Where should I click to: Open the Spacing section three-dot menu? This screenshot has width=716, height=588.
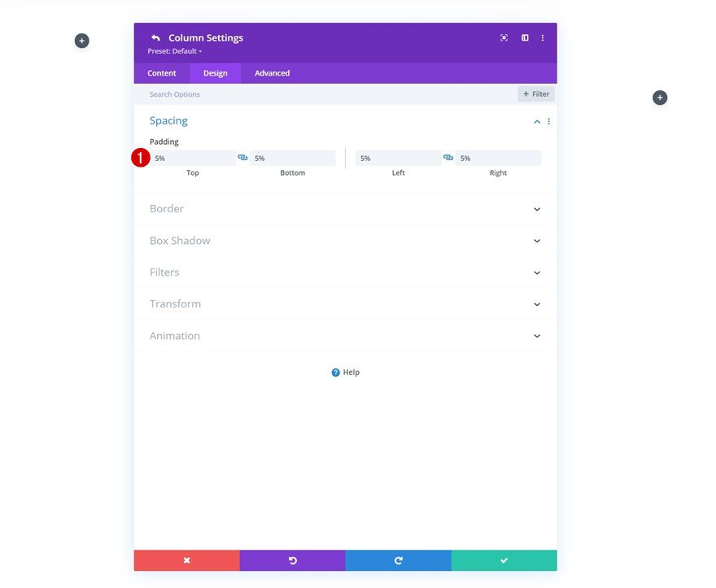click(549, 120)
